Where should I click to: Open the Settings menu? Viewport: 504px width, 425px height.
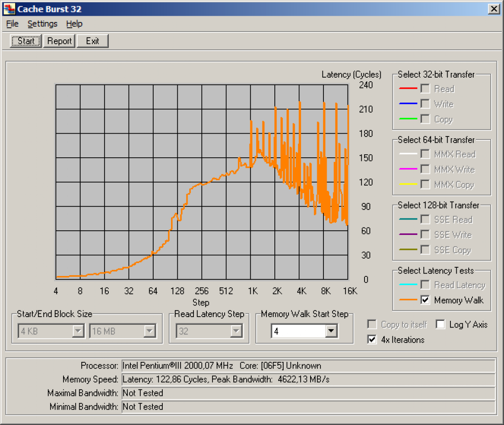(42, 24)
